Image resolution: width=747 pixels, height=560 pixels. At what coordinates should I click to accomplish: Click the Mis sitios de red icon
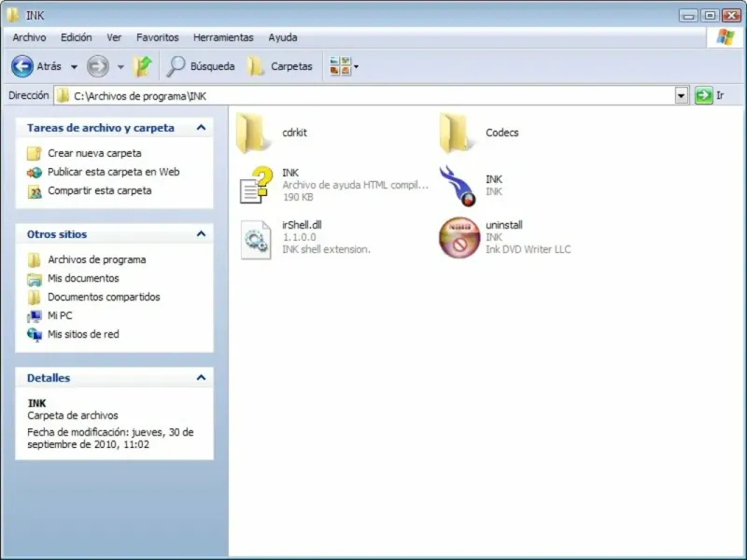[35, 335]
